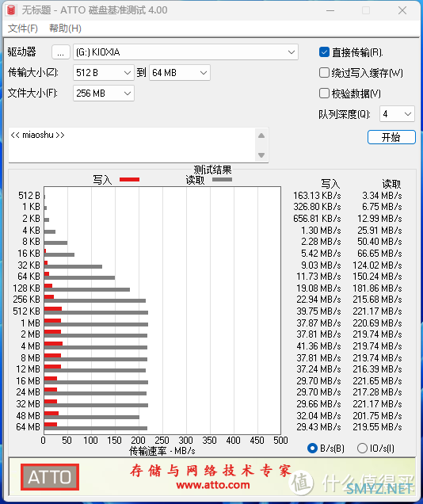423x504 pixels.
Task: Open the (G:) KIOXIA drive dropdown
Action: [185, 52]
